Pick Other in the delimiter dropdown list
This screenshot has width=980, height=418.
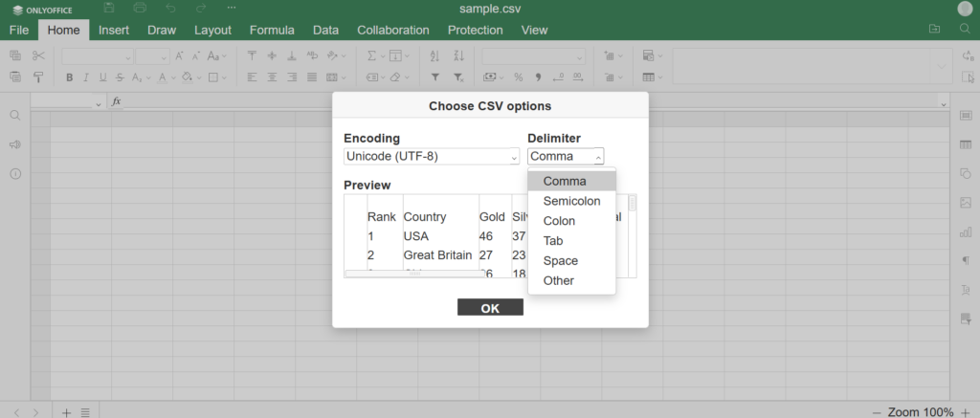[558, 280]
